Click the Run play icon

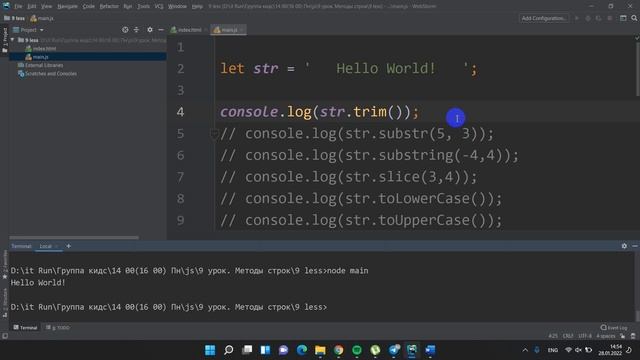click(x=577, y=18)
